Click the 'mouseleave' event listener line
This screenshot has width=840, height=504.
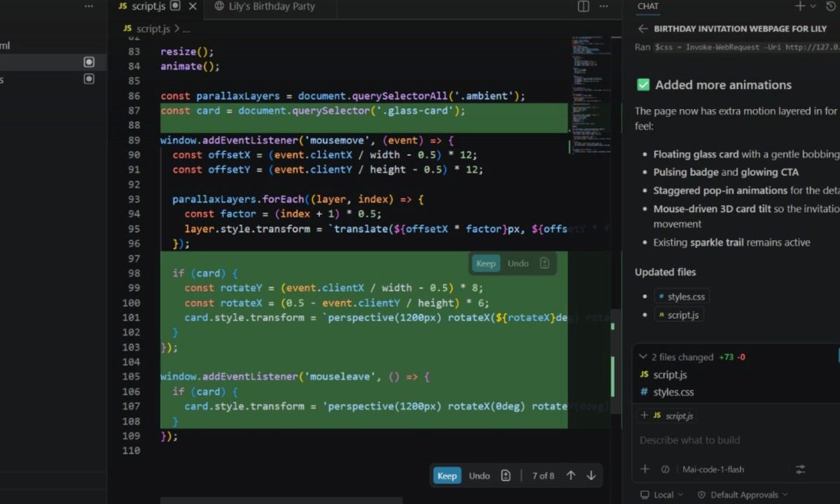click(295, 377)
